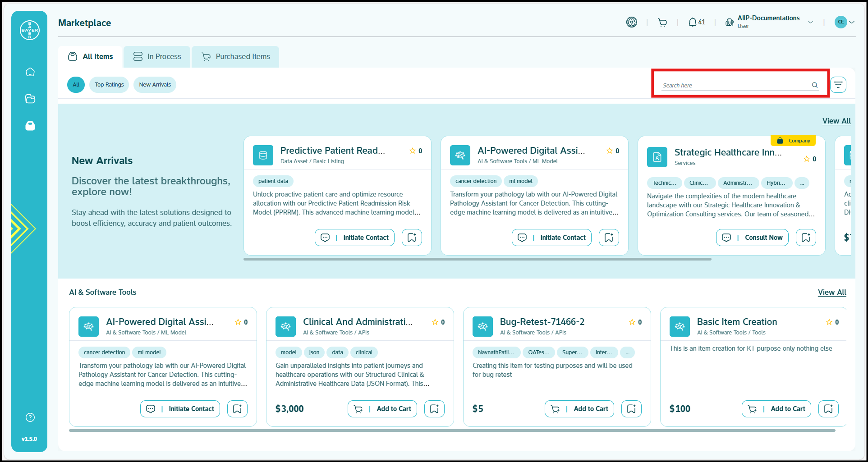Switch to the In Process tab
Screen dimensions: 868x462
157,57
